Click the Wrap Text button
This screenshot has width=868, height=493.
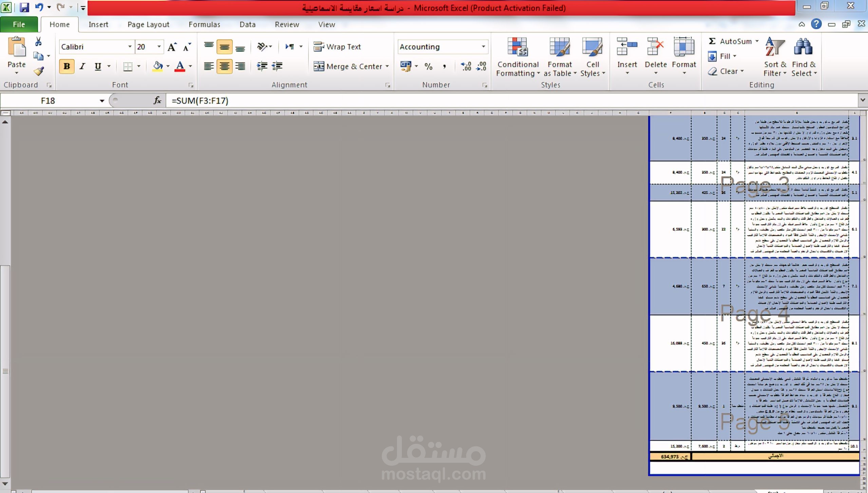[337, 47]
